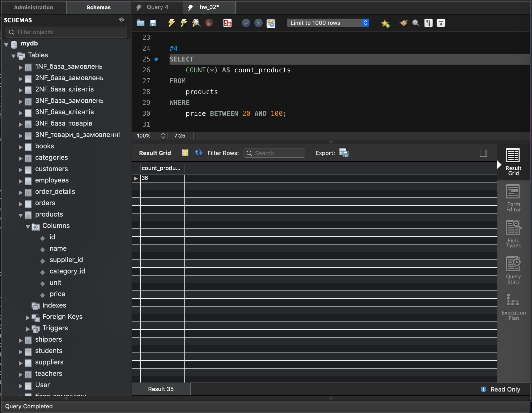Open Field Types view

click(x=513, y=234)
